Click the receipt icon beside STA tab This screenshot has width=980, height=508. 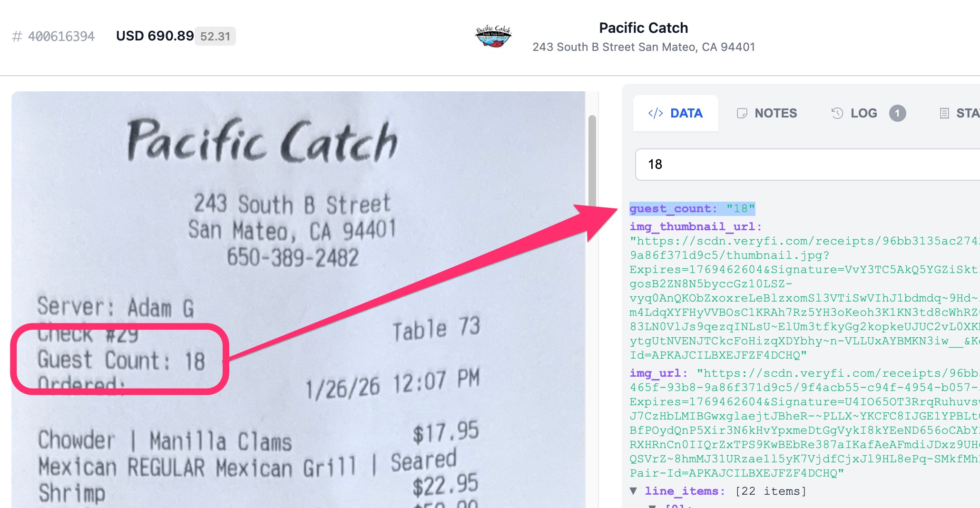[944, 113]
